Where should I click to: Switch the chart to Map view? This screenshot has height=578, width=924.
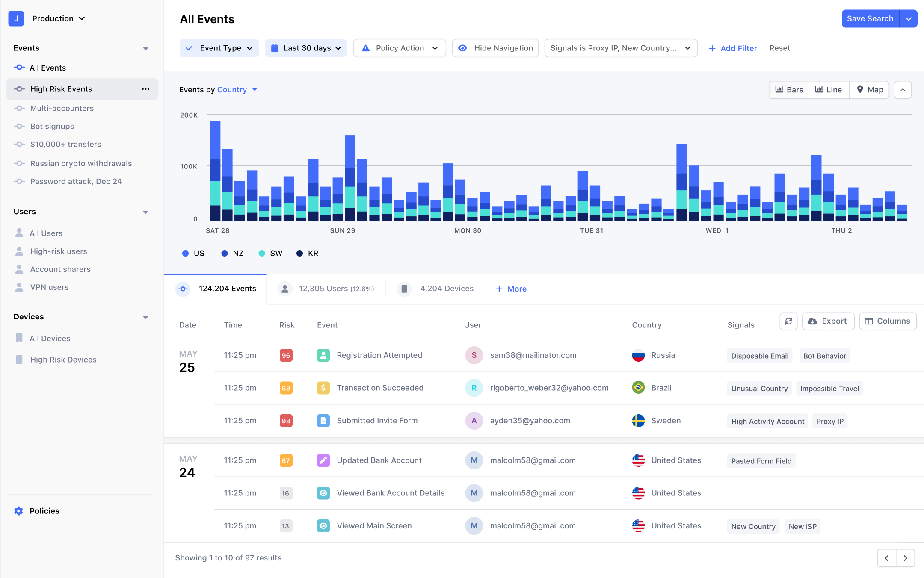click(x=869, y=90)
